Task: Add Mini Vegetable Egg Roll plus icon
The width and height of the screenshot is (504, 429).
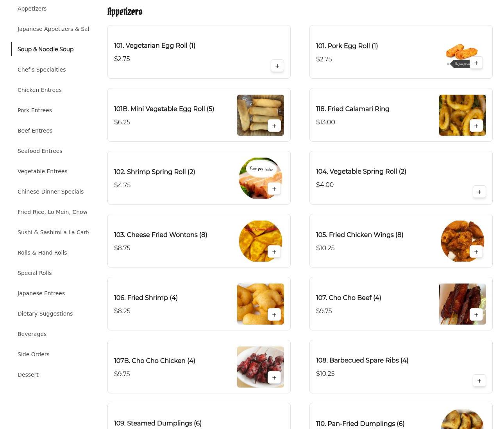Action: (274, 126)
